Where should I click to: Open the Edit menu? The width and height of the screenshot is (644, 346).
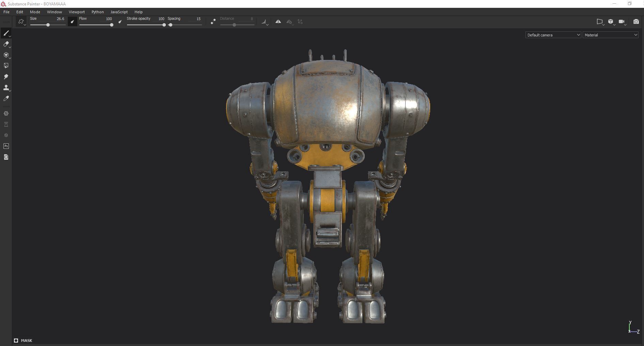tap(20, 12)
